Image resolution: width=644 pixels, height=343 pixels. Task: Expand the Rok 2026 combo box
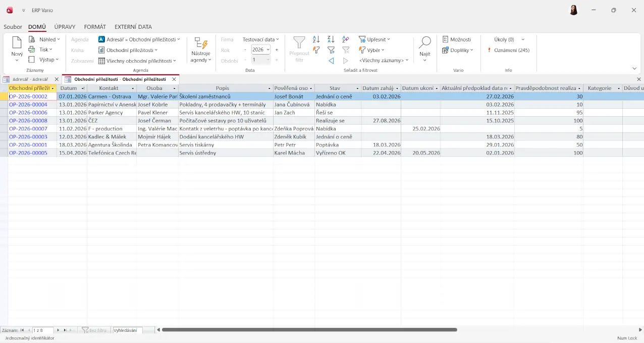tap(268, 50)
